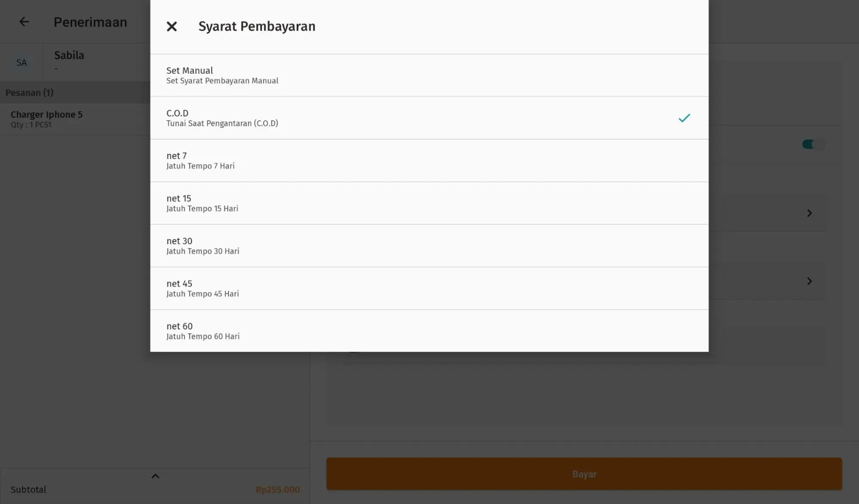Toggle the teal switch on the right
Image resolution: width=859 pixels, height=504 pixels.
tap(813, 144)
